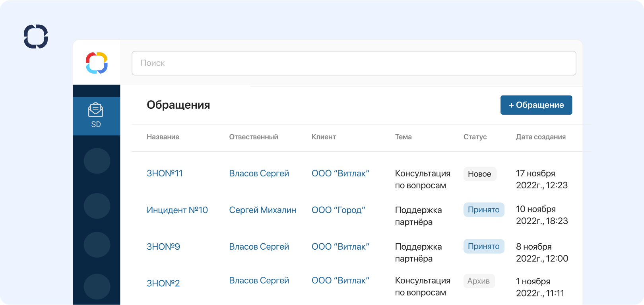
Task: Click Принято status in Инцидент №10 row
Action: 483,210
